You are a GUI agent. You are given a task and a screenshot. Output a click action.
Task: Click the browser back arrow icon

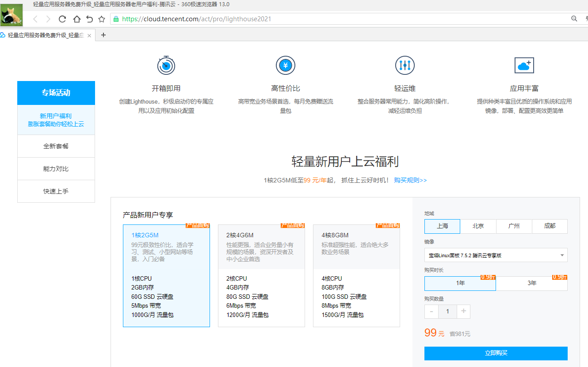tap(36, 19)
